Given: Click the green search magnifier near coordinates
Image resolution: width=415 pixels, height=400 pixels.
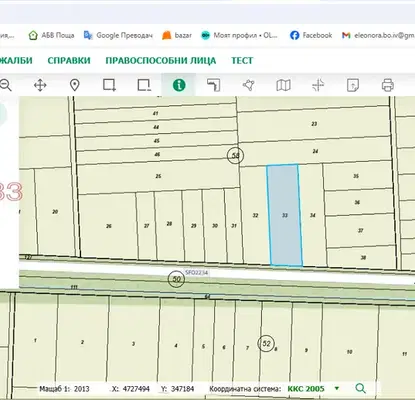Looking at the screenshot, I should [360, 388].
